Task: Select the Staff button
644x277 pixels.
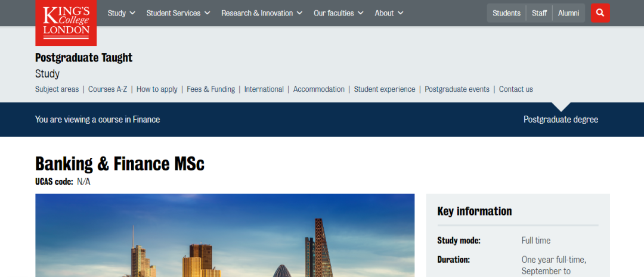Action: (539, 13)
